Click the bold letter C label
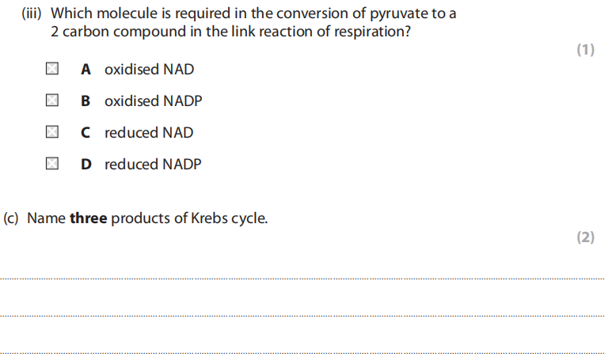This screenshot has height=364, width=605. pos(86,133)
